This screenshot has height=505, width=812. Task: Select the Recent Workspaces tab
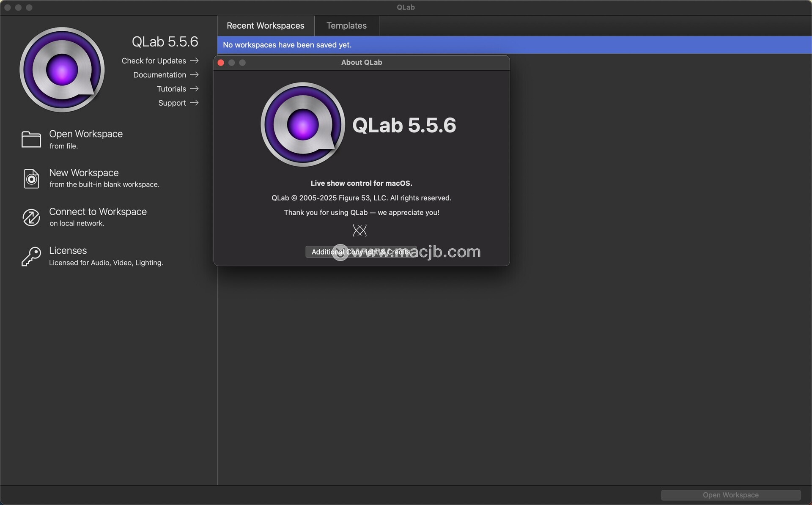click(265, 26)
